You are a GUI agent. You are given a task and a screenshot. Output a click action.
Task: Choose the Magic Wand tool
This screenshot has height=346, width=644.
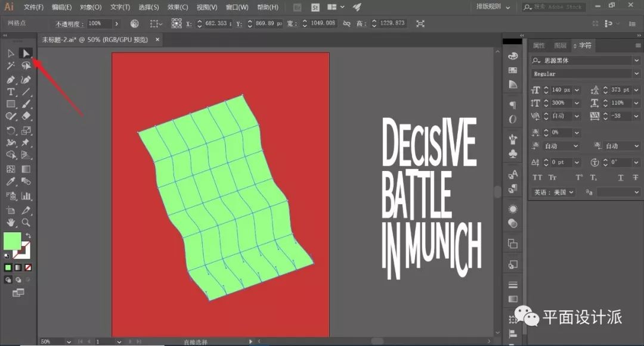point(11,66)
